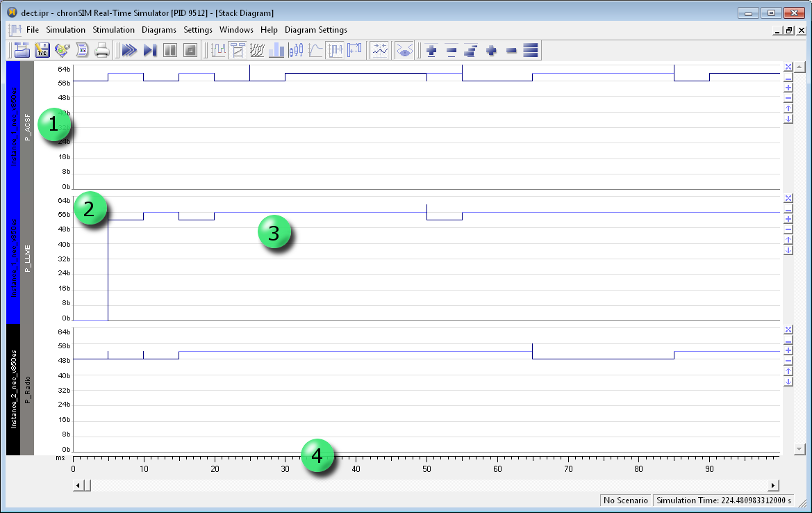Viewport: 812px width, 513px height.
Task: Open the histogram bar chart icon
Action: 276,50
